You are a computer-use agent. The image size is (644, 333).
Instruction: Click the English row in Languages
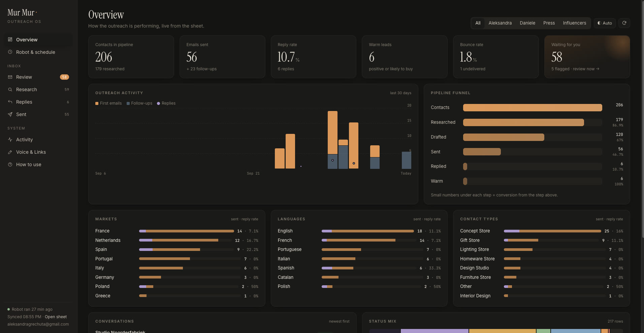[359, 231]
